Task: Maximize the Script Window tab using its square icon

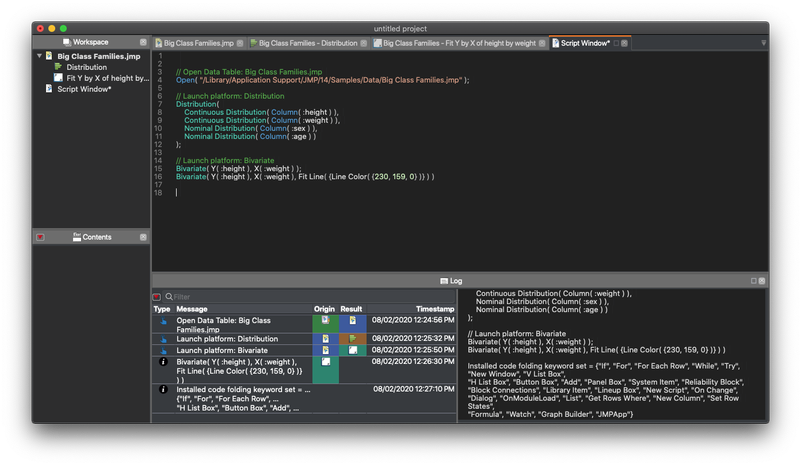Action: click(x=616, y=43)
